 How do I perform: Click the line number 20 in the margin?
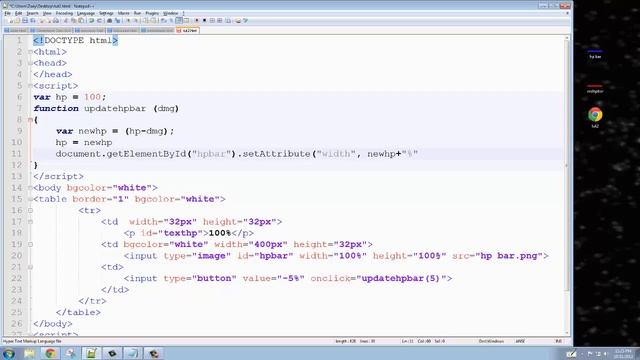[x=17, y=256]
